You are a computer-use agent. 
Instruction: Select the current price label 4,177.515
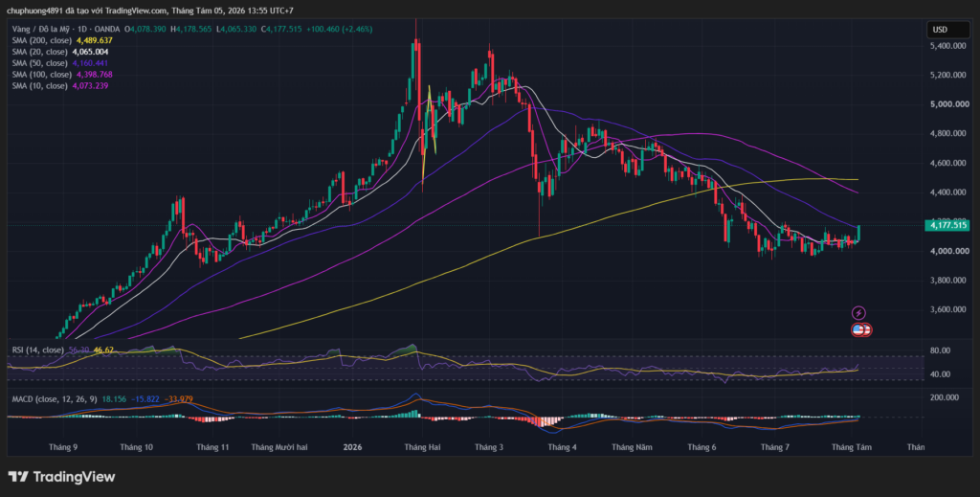pos(947,225)
